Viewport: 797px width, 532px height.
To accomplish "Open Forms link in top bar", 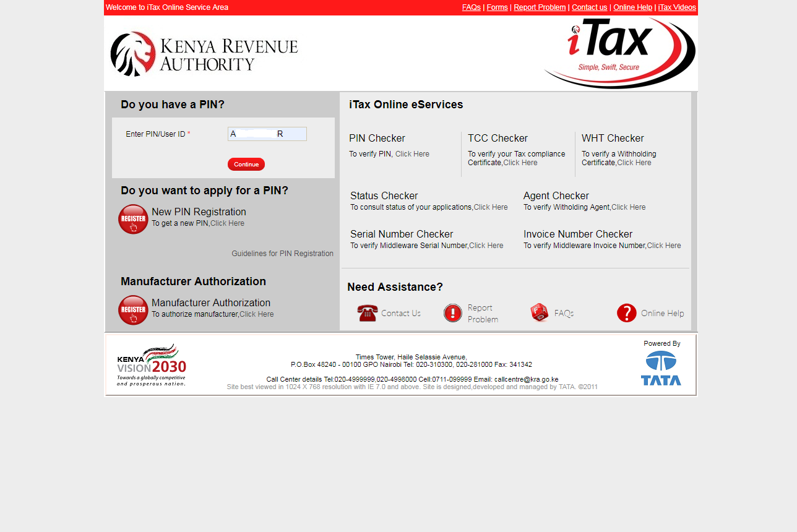I will pyautogui.click(x=498, y=7).
